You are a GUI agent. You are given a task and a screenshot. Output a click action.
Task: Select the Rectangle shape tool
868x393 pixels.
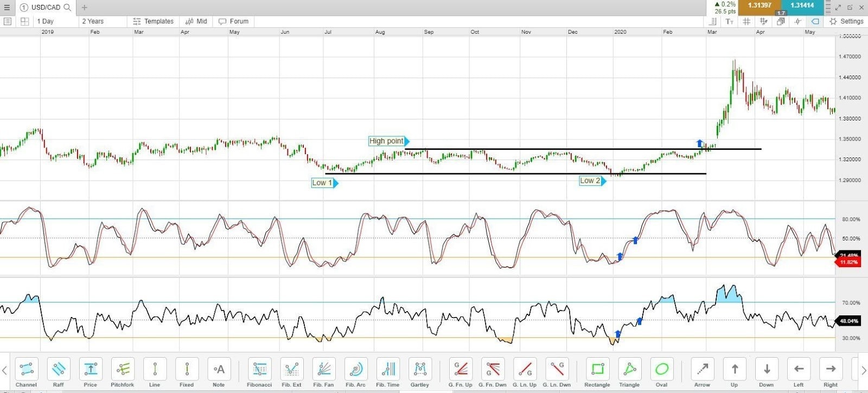tap(597, 372)
